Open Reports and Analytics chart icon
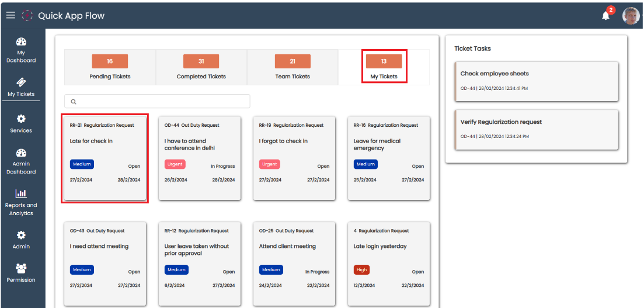This screenshot has width=644, height=308. click(21, 193)
